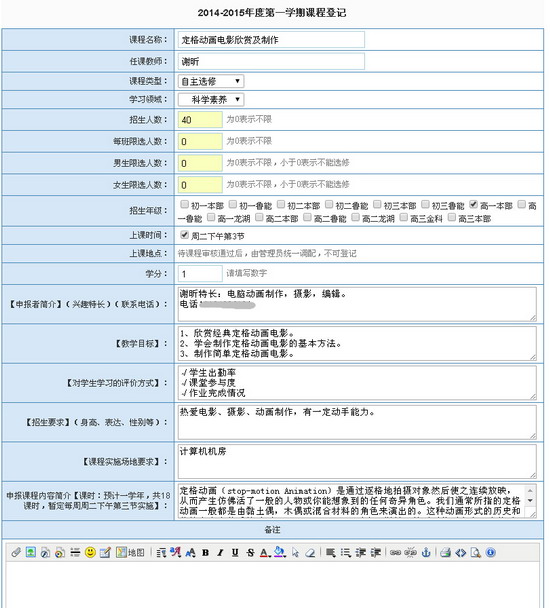Uncheck the 周二下午第3节 time checkbox
The width and height of the screenshot is (550, 608).
185,235
